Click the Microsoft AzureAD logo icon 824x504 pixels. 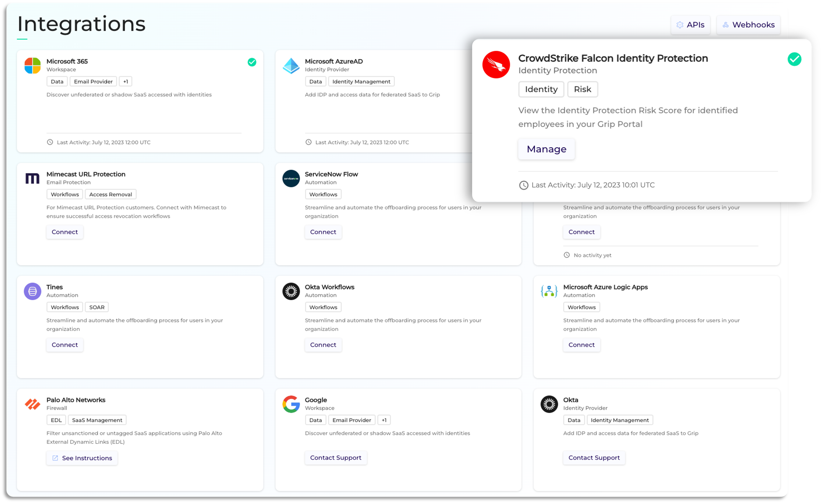[x=291, y=66]
